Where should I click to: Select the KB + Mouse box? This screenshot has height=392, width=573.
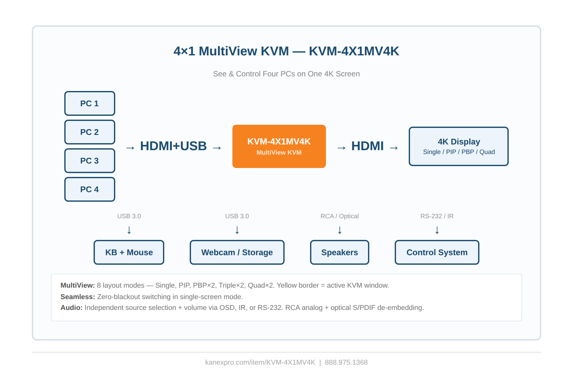129,252
